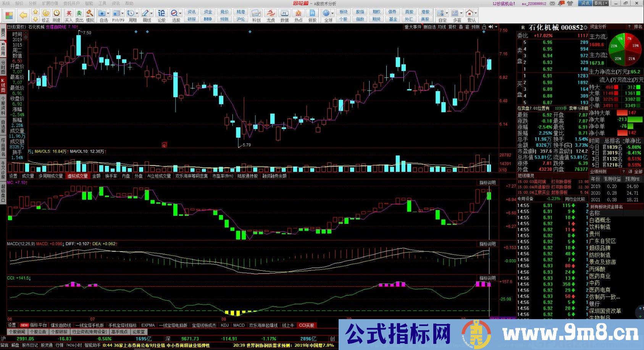The image size is (644, 350).
Task: Switch to the 换手率 indicator tab
Action: [x=111, y=176]
